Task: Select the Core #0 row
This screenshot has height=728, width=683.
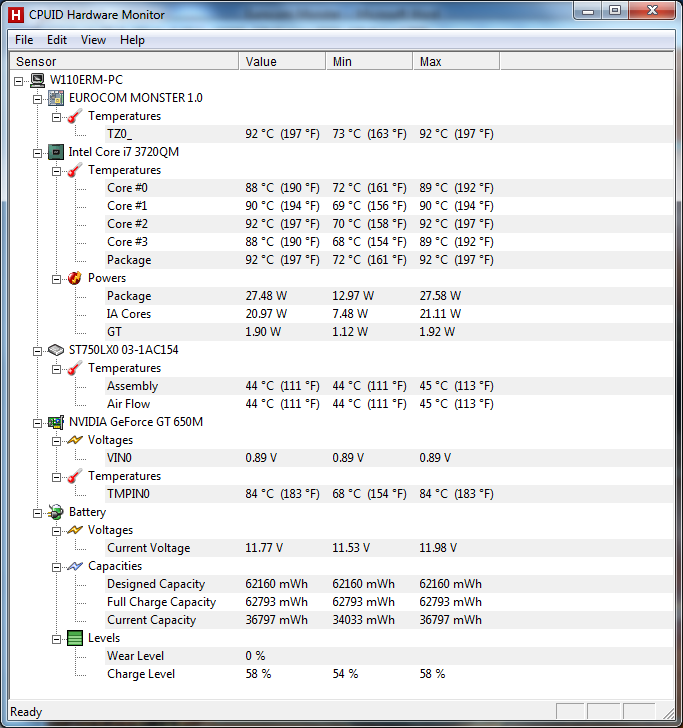Action: click(389, 188)
